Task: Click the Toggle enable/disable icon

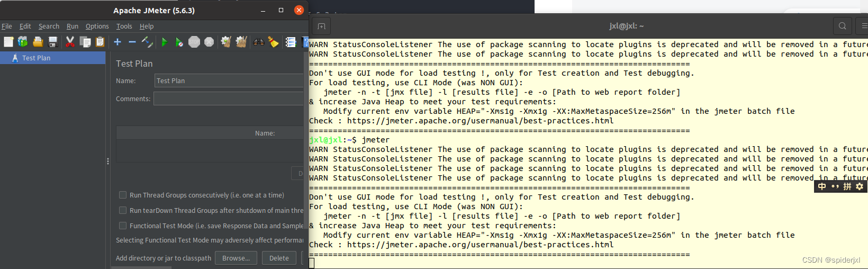Action: (x=147, y=42)
